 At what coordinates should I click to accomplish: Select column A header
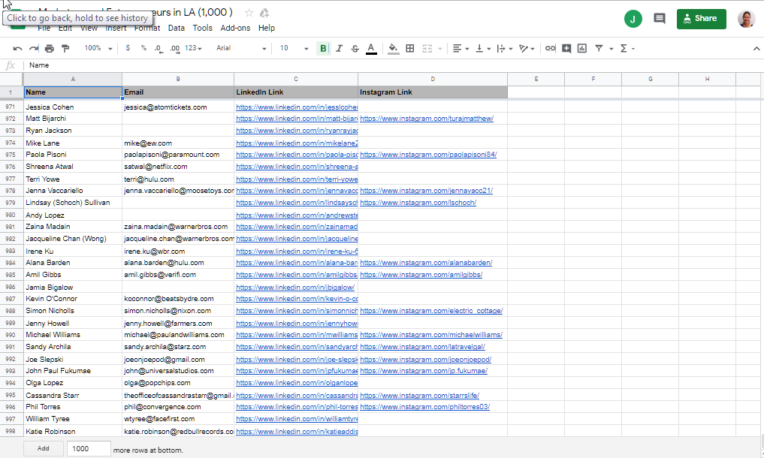pyautogui.click(x=73, y=79)
